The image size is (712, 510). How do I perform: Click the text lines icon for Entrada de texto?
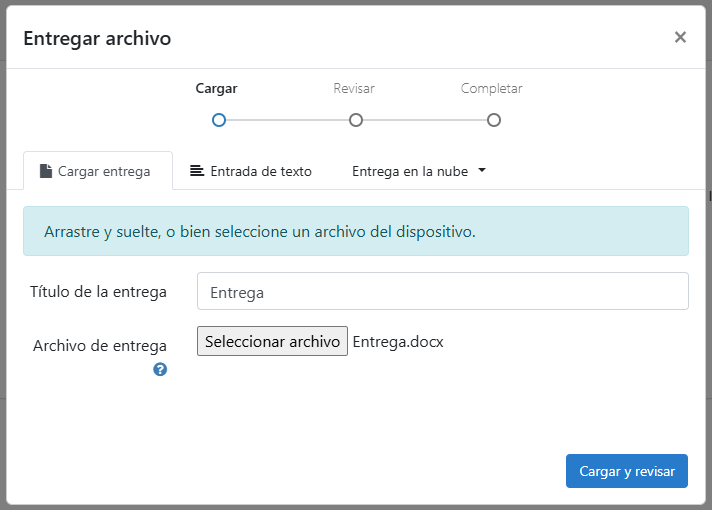pos(197,171)
